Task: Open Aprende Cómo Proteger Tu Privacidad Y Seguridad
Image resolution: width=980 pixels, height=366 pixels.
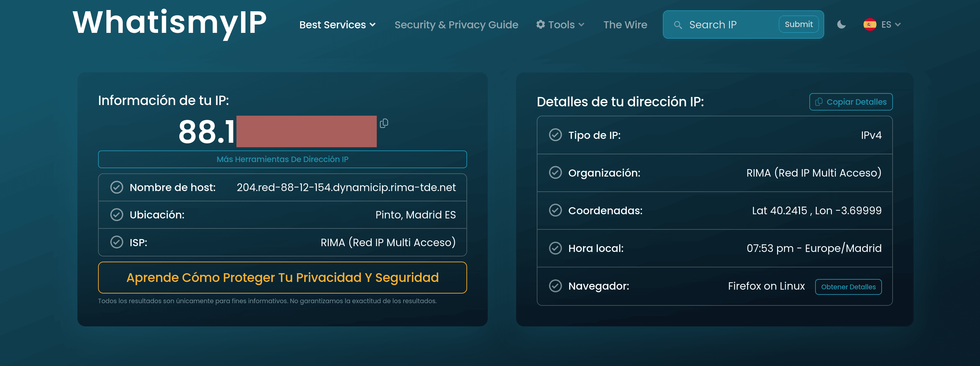Action: pyautogui.click(x=282, y=277)
